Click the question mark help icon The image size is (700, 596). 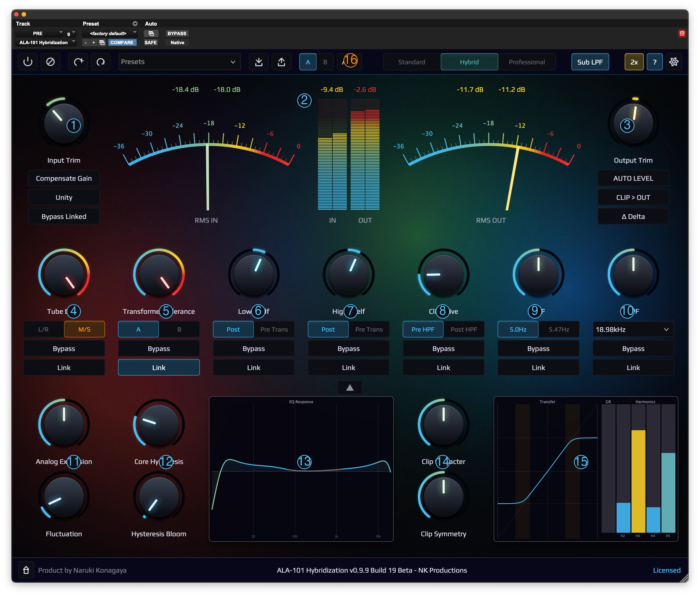point(654,62)
